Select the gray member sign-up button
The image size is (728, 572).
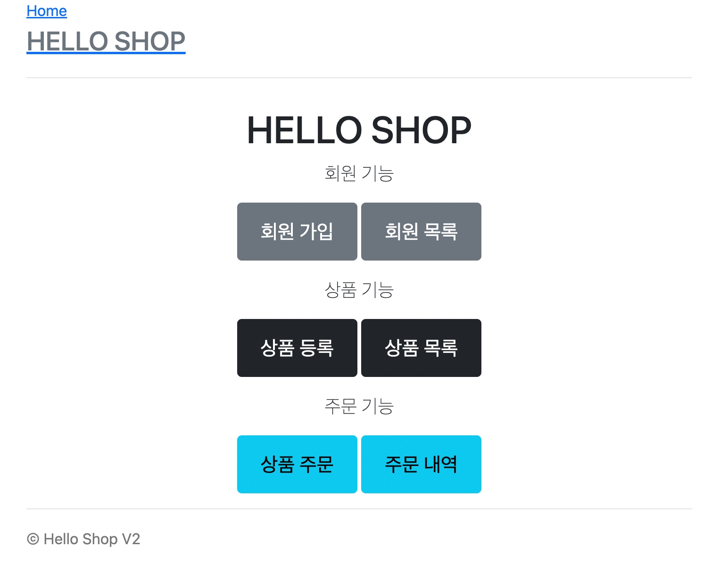[297, 231]
